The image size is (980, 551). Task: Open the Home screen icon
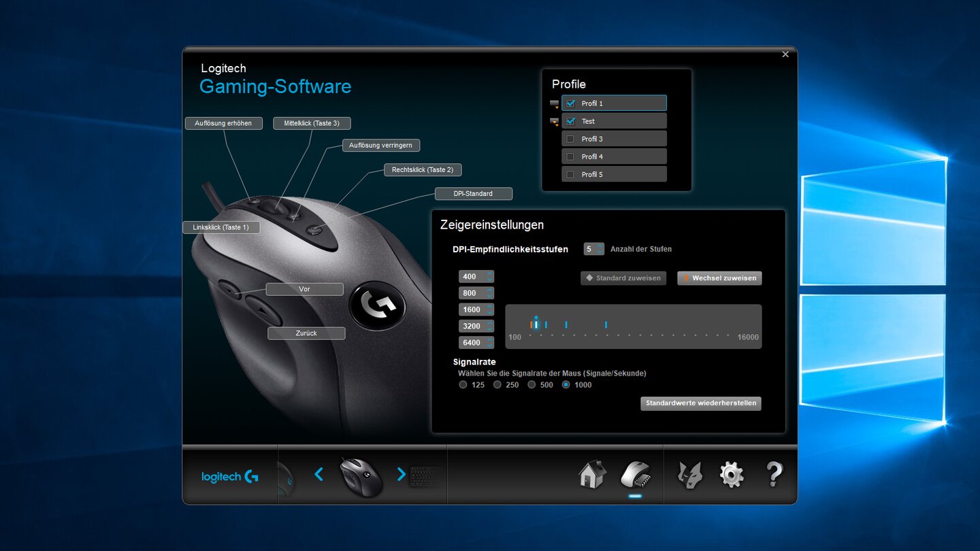[592, 474]
